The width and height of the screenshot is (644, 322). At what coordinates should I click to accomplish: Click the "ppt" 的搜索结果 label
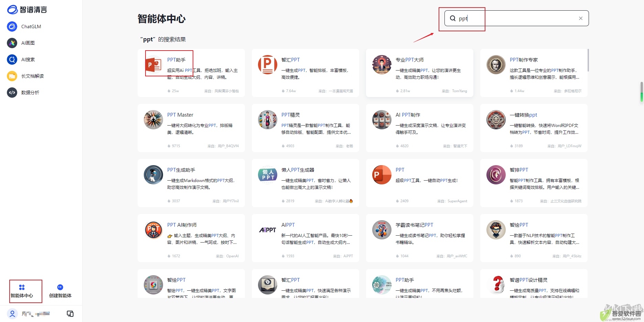163,40
